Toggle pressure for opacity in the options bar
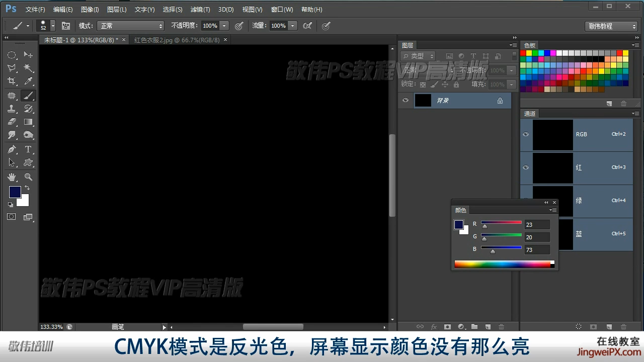The width and height of the screenshot is (644, 362). point(239,26)
